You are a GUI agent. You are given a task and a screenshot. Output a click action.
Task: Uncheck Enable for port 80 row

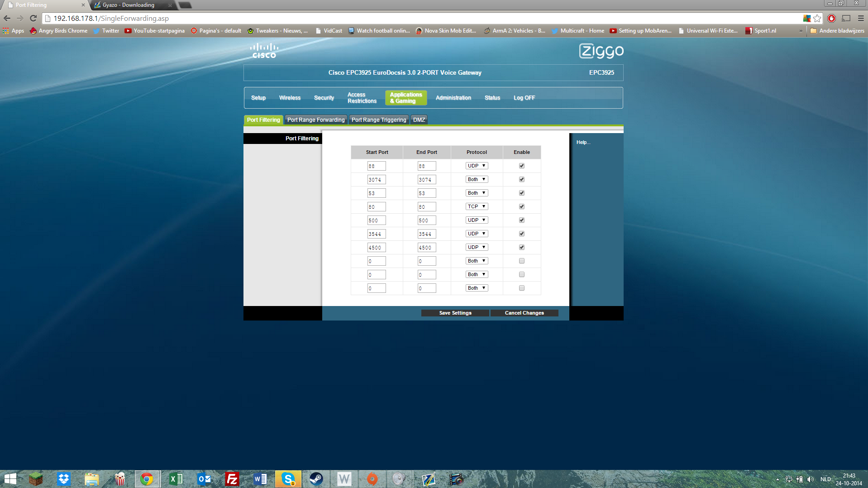[522, 206]
